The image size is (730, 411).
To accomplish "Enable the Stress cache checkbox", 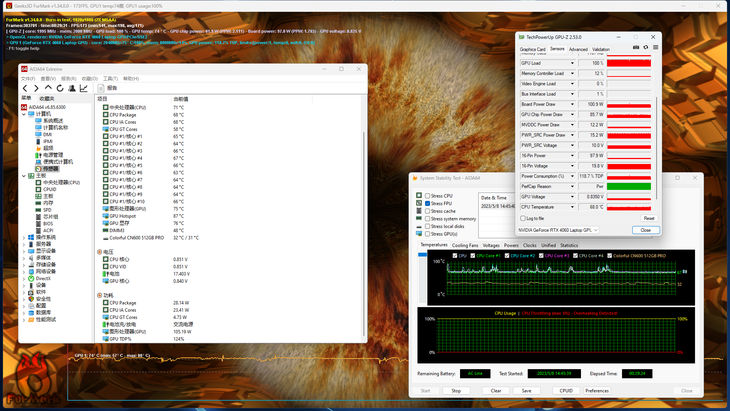I will coord(427,211).
